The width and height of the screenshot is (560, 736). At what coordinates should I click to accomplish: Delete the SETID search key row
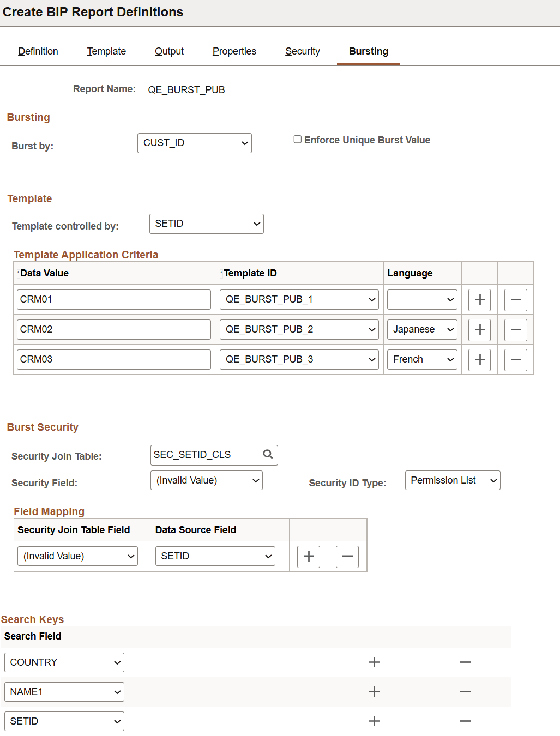pyautogui.click(x=465, y=721)
